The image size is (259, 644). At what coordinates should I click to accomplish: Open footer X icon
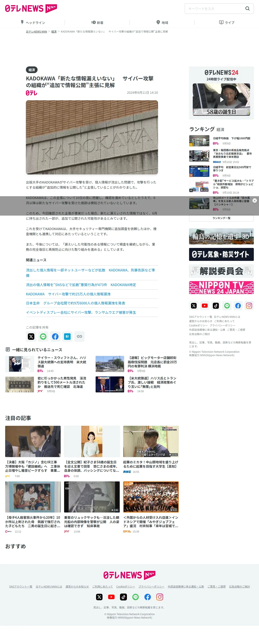point(99,597)
